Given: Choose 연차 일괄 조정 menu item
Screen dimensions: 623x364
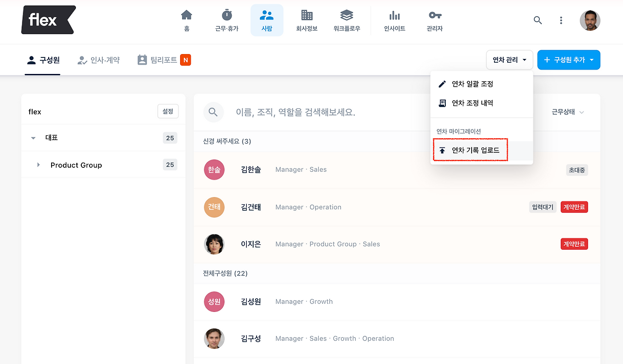Looking at the screenshot, I should coord(482,84).
